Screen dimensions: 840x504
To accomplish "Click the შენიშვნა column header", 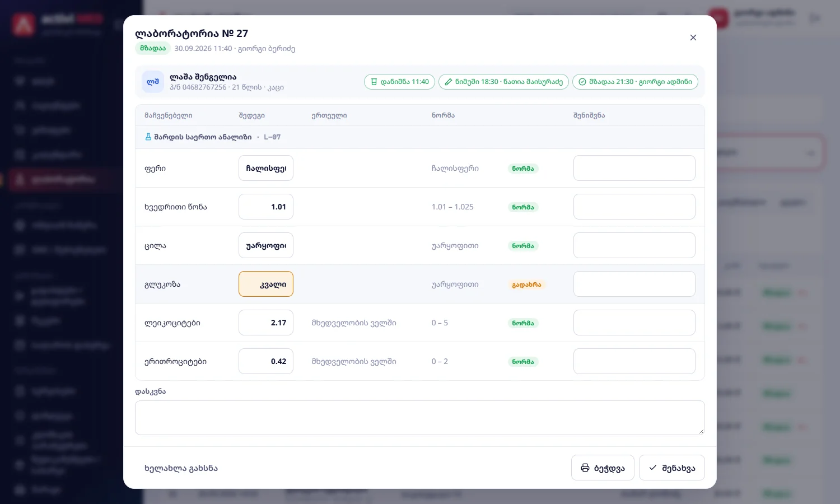I will pos(589,115).
